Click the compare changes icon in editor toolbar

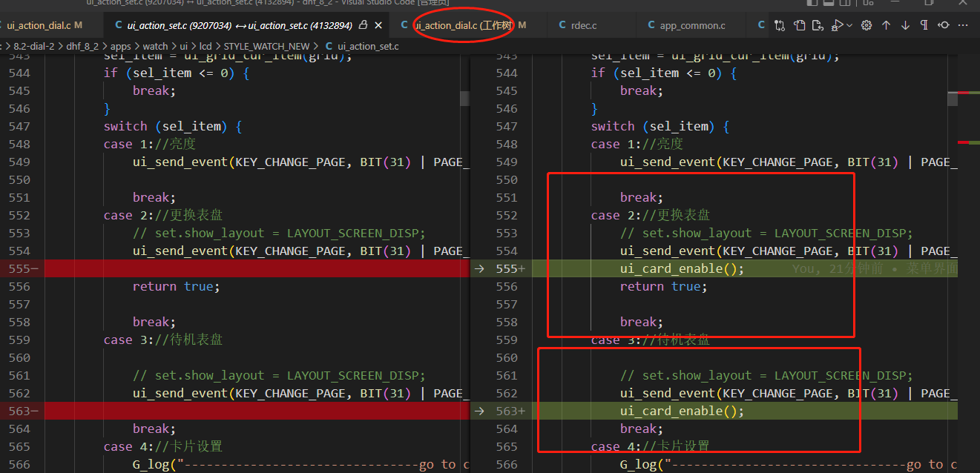(x=779, y=25)
